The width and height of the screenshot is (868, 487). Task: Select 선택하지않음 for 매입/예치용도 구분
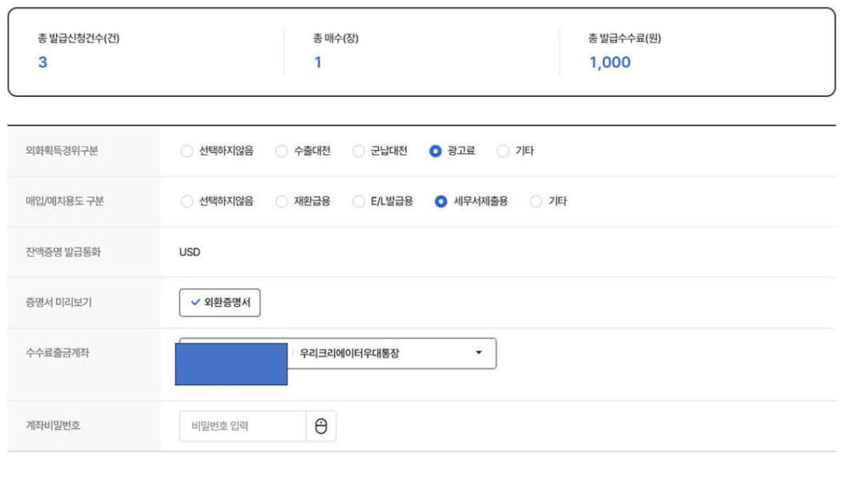tap(187, 201)
